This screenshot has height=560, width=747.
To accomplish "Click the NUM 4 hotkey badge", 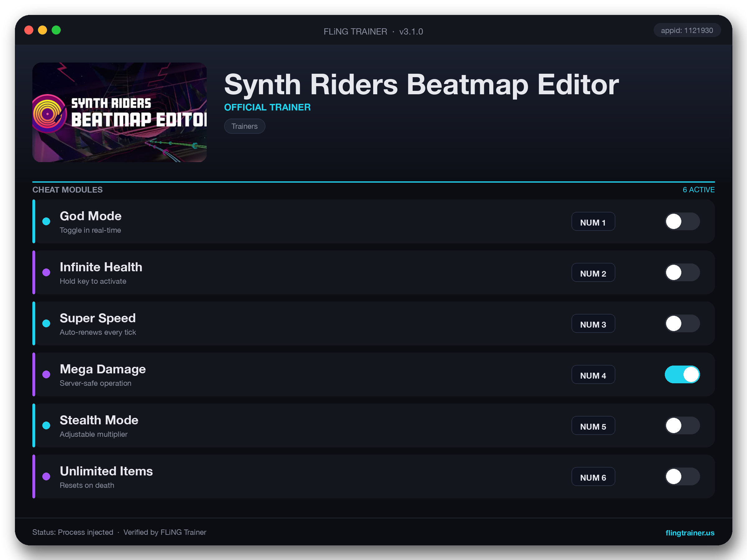I will [593, 375].
